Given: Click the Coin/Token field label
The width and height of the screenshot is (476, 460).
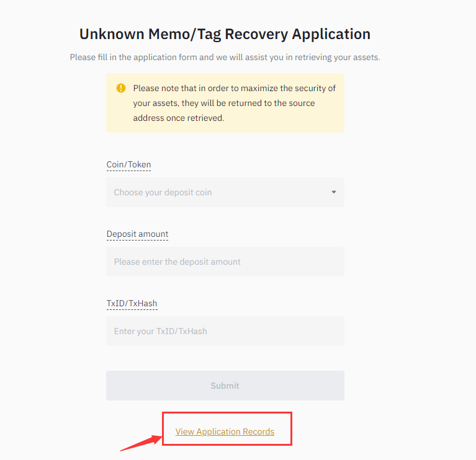Looking at the screenshot, I should pyautogui.click(x=128, y=165).
